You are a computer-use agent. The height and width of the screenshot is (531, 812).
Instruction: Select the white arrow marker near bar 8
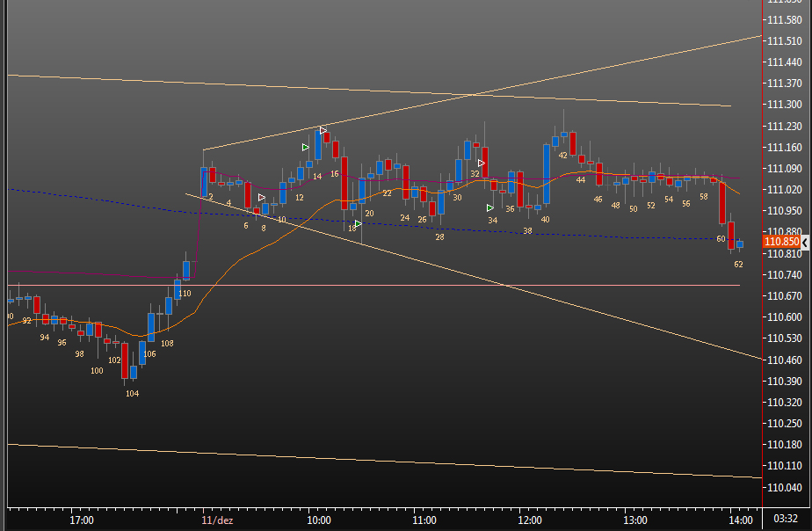(x=262, y=198)
